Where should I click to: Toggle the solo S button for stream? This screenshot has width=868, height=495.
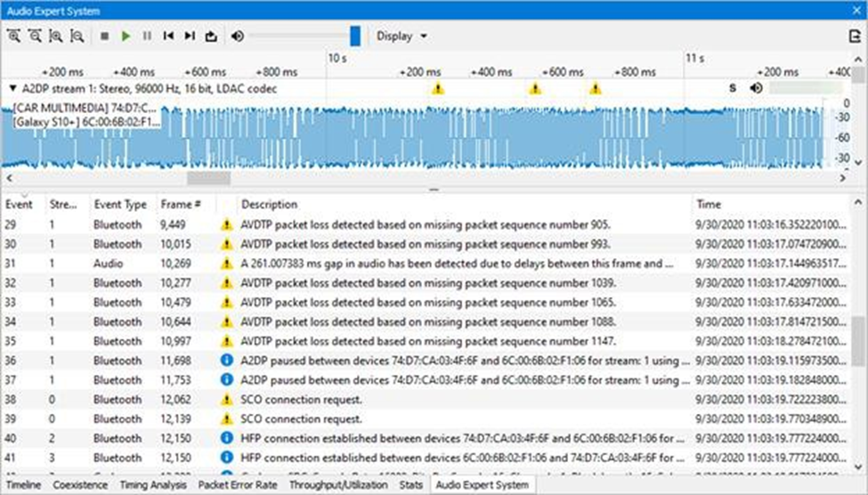[x=733, y=88]
